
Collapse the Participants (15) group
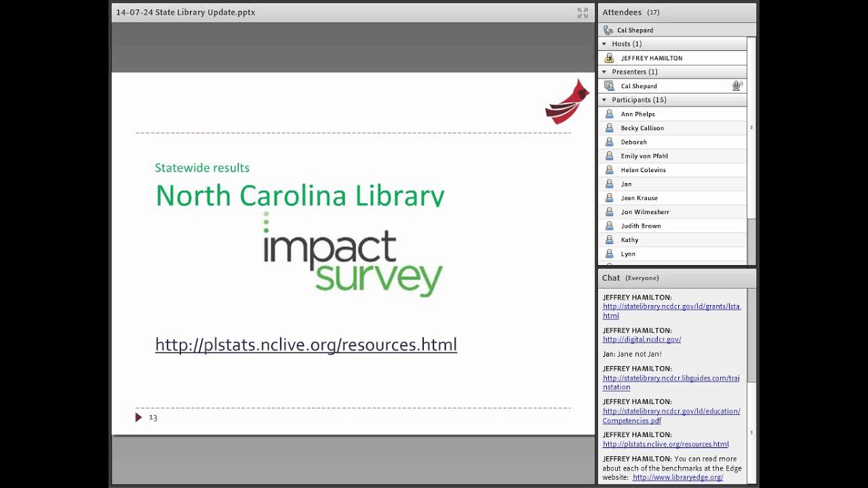604,100
